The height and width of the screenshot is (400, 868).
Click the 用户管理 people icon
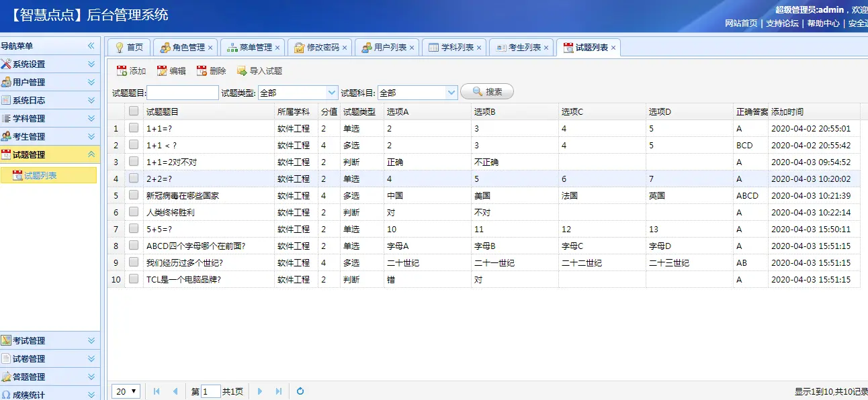pyautogui.click(x=6, y=82)
